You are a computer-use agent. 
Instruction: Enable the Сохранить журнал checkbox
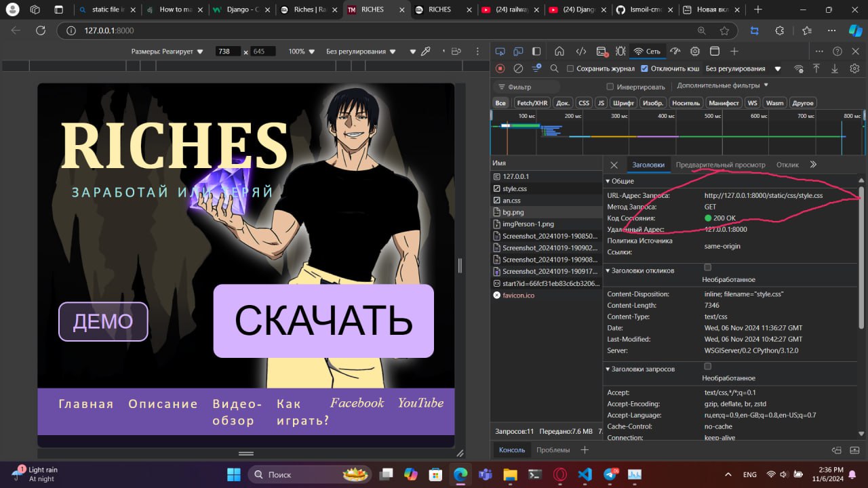[x=570, y=68]
